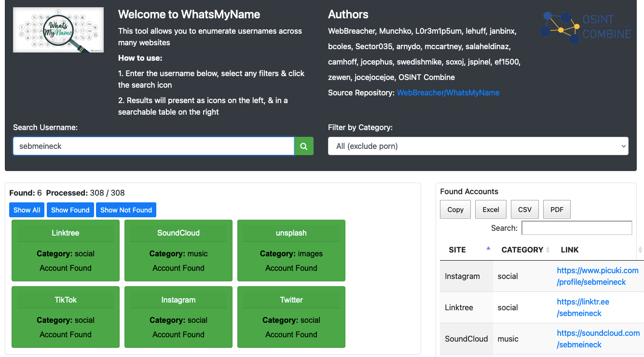Image resolution: width=644 pixels, height=357 pixels.
Task: Select the Linktree result card
Action: point(66,251)
